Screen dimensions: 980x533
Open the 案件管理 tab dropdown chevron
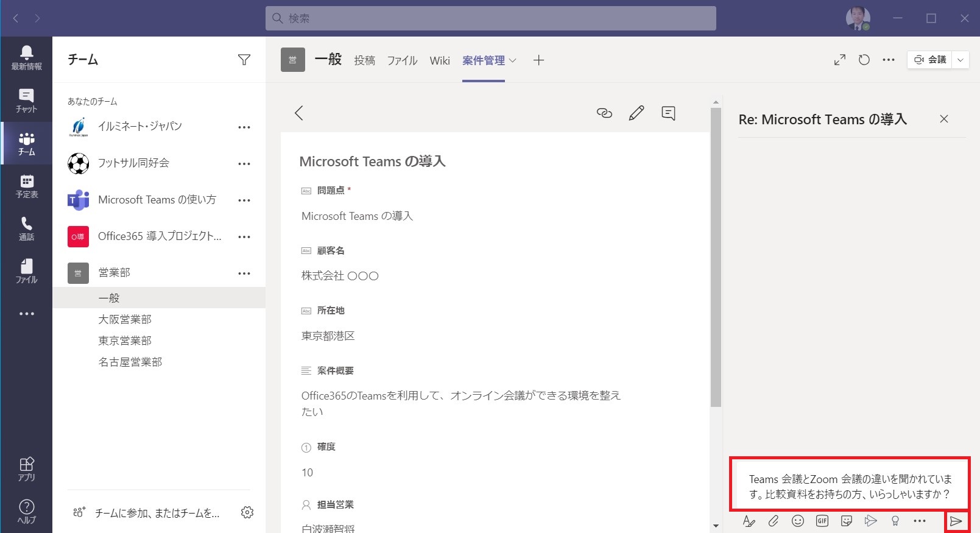tap(513, 60)
